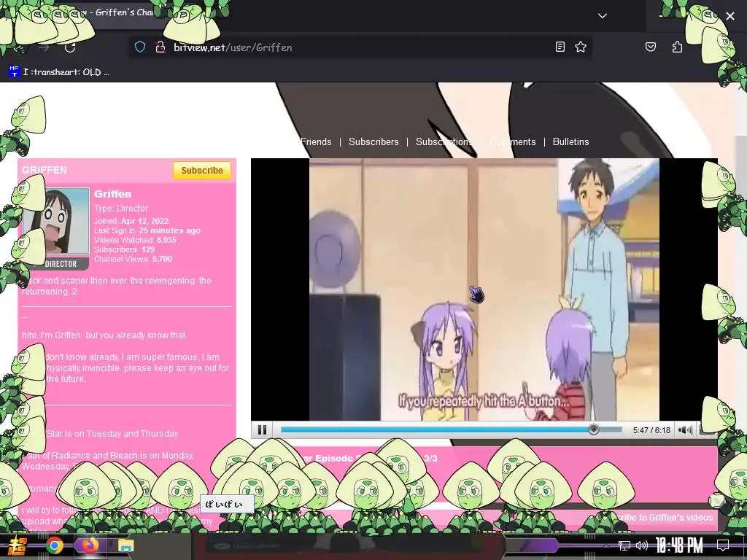This screenshot has height=560, width=747.
Task: Open the transheart OLD bookmark
Action: tap(59, 72)
